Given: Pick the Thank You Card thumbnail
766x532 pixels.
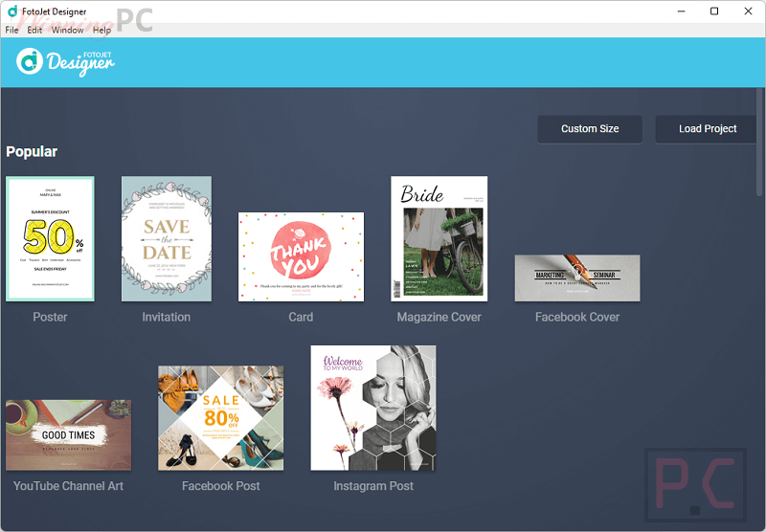Looking at the screenshot, I should [x=301, y=255].
